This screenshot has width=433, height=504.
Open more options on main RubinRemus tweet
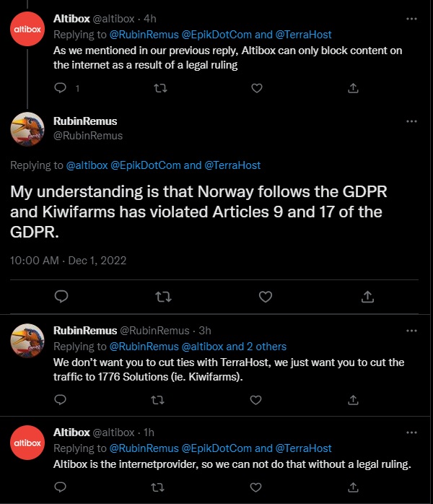[x=411, y=121]
